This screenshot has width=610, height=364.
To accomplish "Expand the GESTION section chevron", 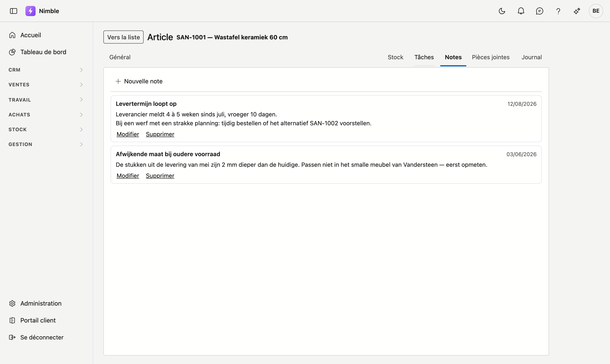I will pyautogui.click(x=81, y=144).
